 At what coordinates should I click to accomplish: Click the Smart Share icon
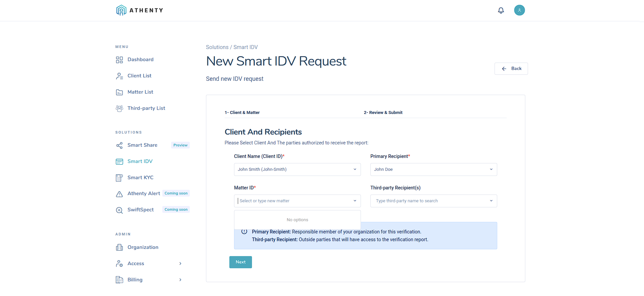point(119,145)
